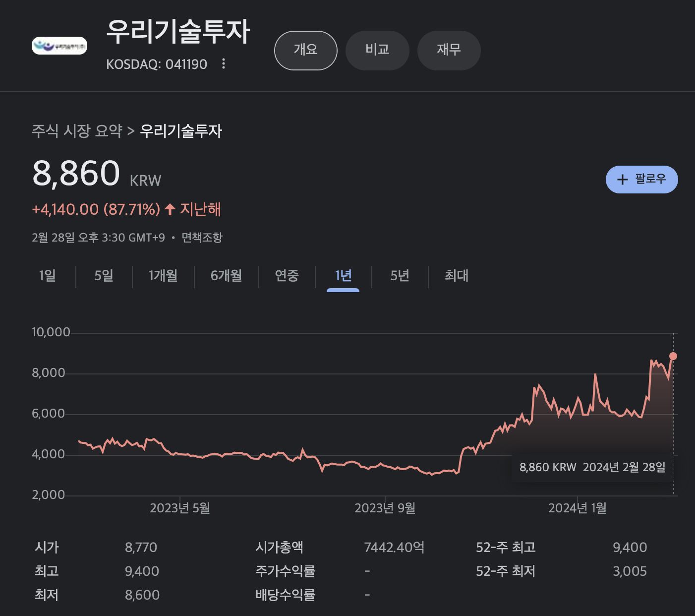Click the 우리기술투자 company logo
Screen dimensions: 695x616
[x=59, y=46]
